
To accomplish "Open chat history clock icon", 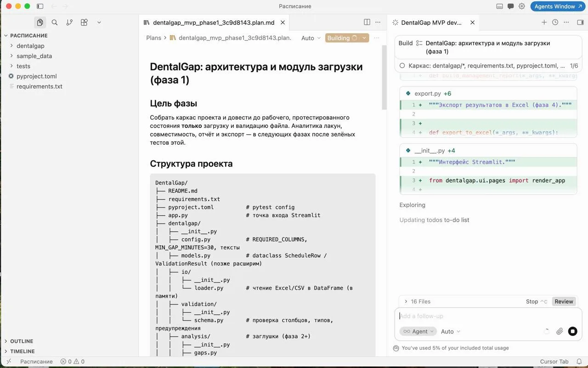I will pyautogui.click(x=555, y=22).
